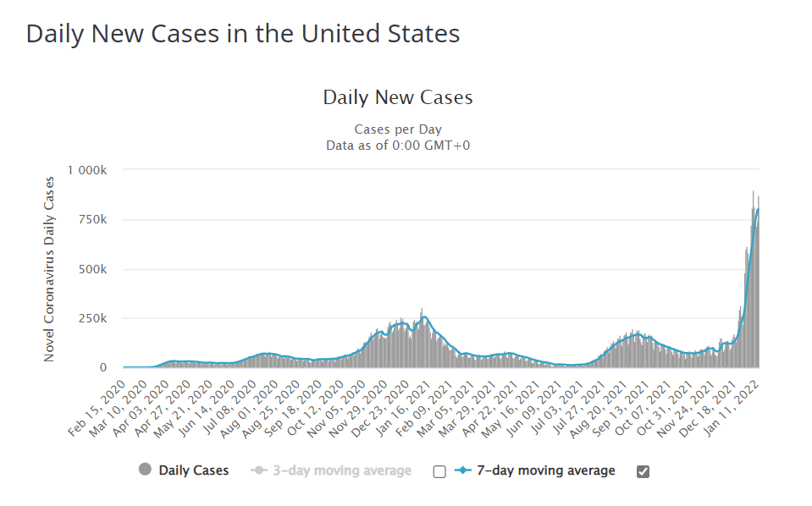Click the 3-day moving average legend text
The width and height of the screenshot is (812, 506).
coord(344,470)
